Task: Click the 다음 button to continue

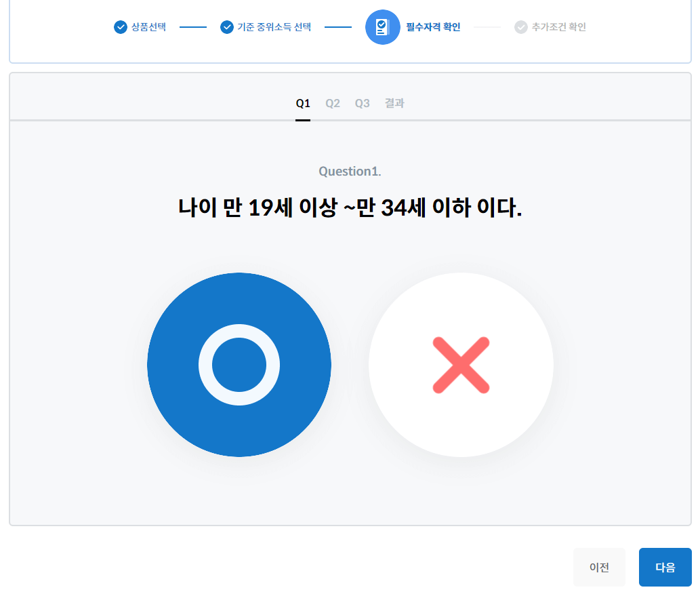Action: 665,567
